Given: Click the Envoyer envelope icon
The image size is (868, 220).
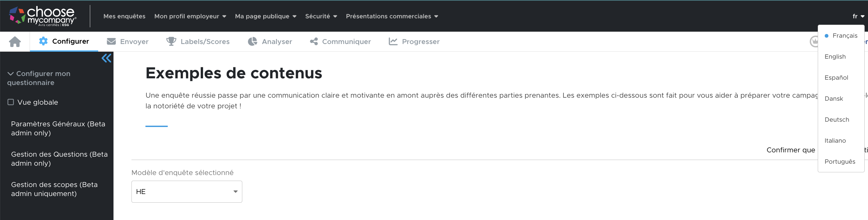Looking at the screenshot, I should point(111,42).
